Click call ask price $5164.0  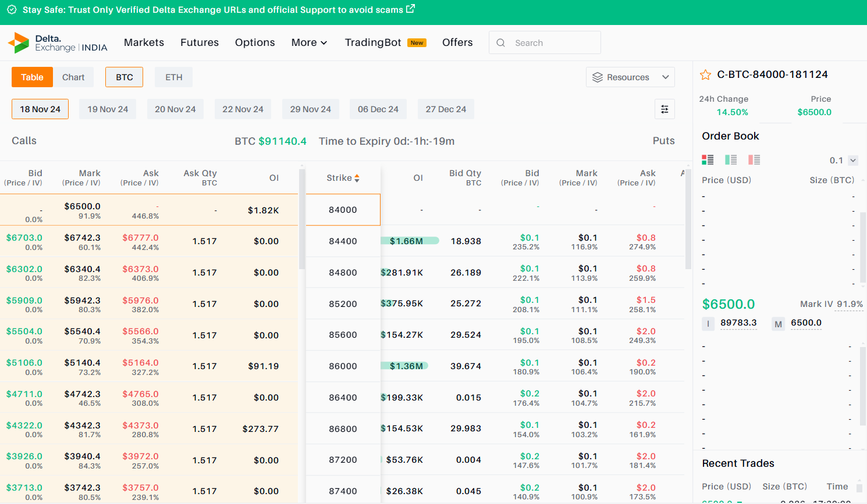140,363
